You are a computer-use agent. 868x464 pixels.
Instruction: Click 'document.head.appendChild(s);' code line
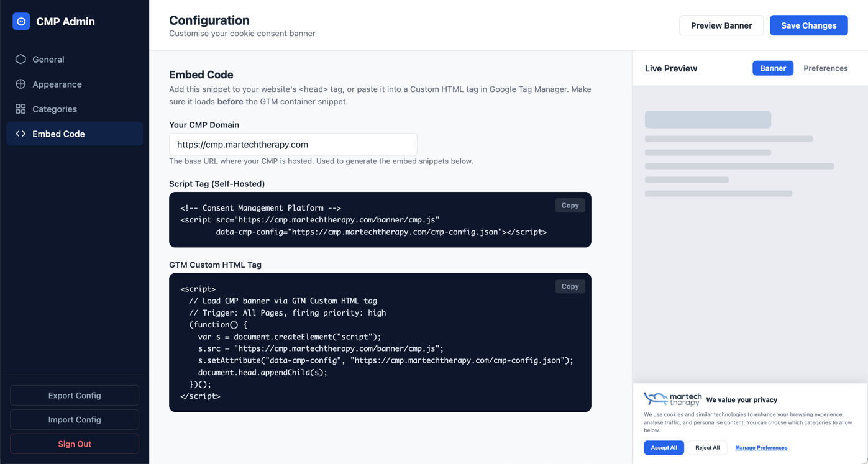pyautogui.click(x=263, y=373)
